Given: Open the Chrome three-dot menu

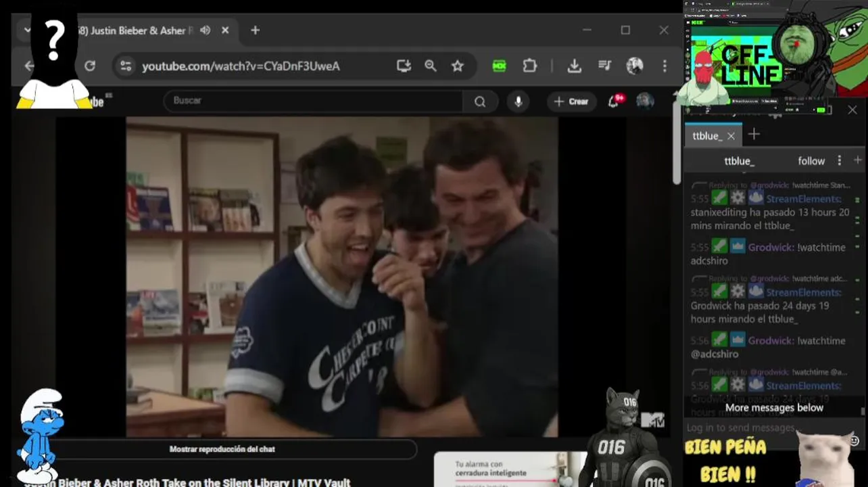Looking at the screenshot, I should tap(665, 66).
